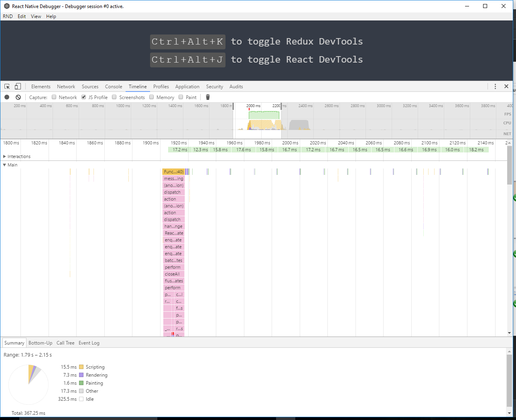Click the Idle legend color swatch
This screenshot has width=516, height=420.
(81, 399)
